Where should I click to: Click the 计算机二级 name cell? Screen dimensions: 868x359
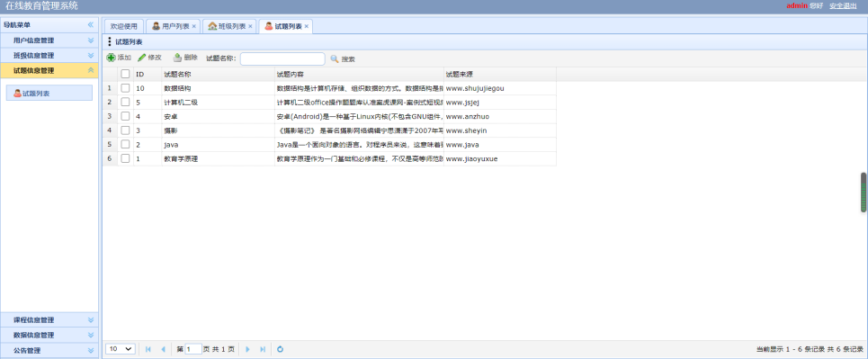coord(218,102)
